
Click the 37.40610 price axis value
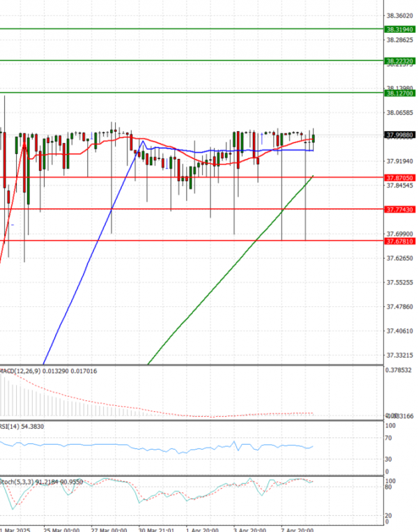(400, 330)
